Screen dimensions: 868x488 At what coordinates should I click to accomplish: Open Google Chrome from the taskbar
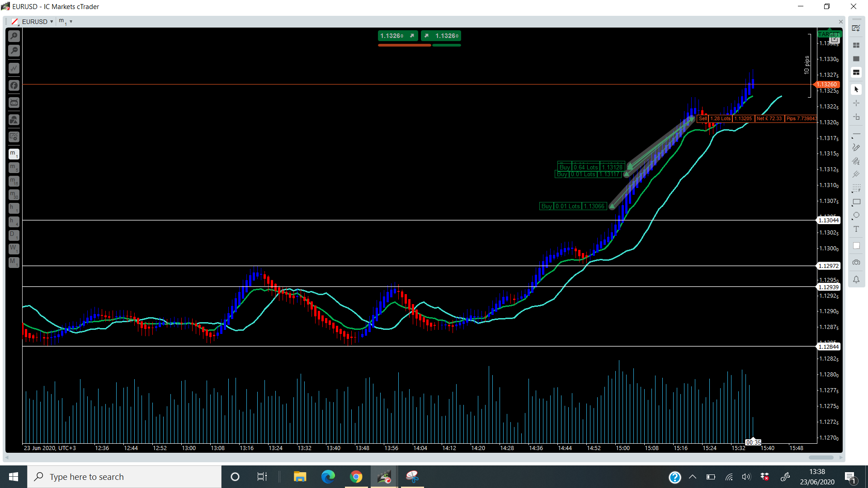click(x=356, y=477)
